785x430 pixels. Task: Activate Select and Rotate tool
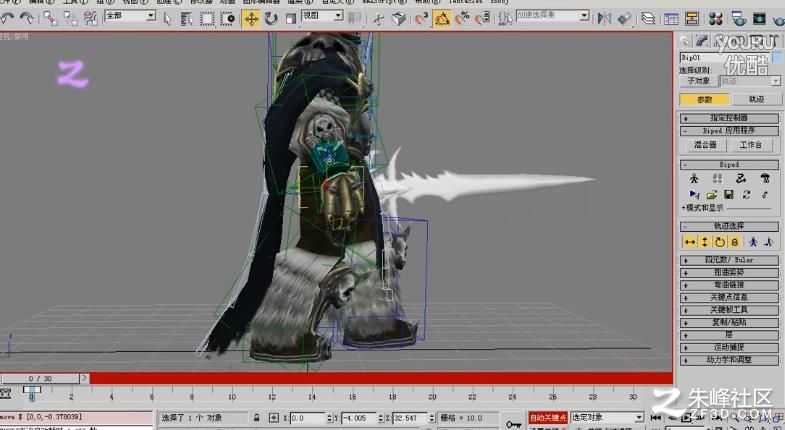pyautogui.click(x=271, y=19)
